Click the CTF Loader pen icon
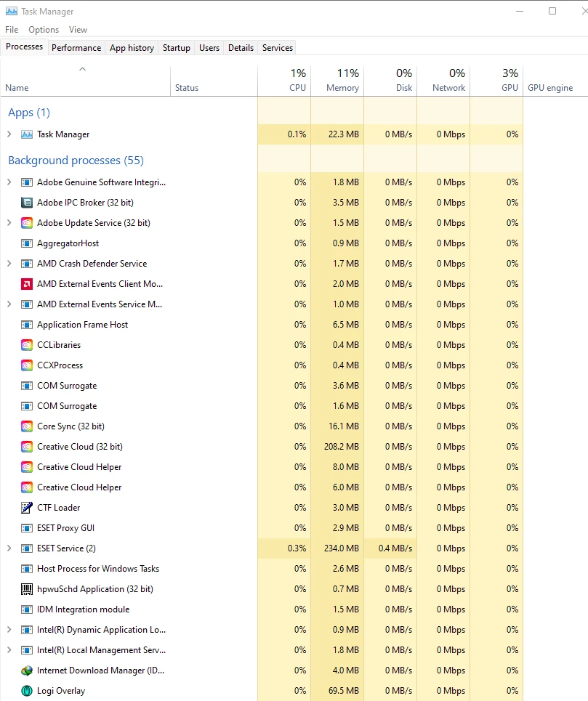Screen dimensions: 588x701 point(27,508)
